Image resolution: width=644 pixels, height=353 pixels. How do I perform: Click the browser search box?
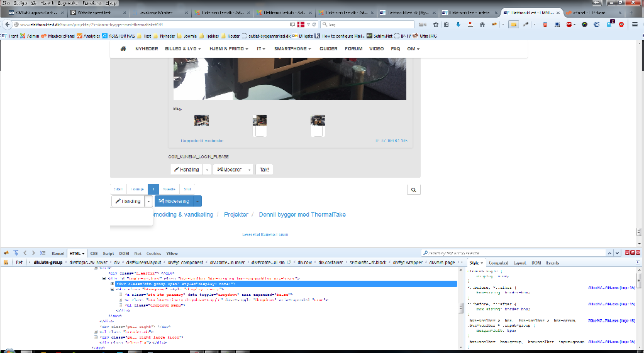(x=367, y=24)
